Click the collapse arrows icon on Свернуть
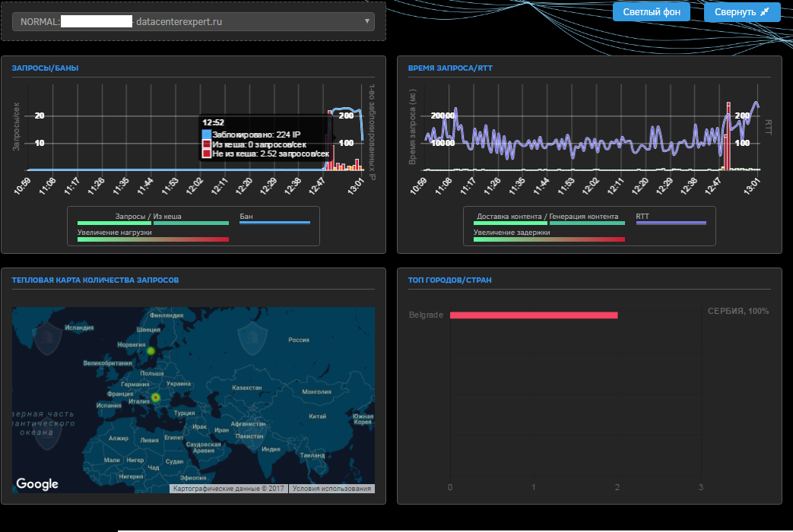Image resolution: width=793 pixels, height=532 pixels. [765, 11]
